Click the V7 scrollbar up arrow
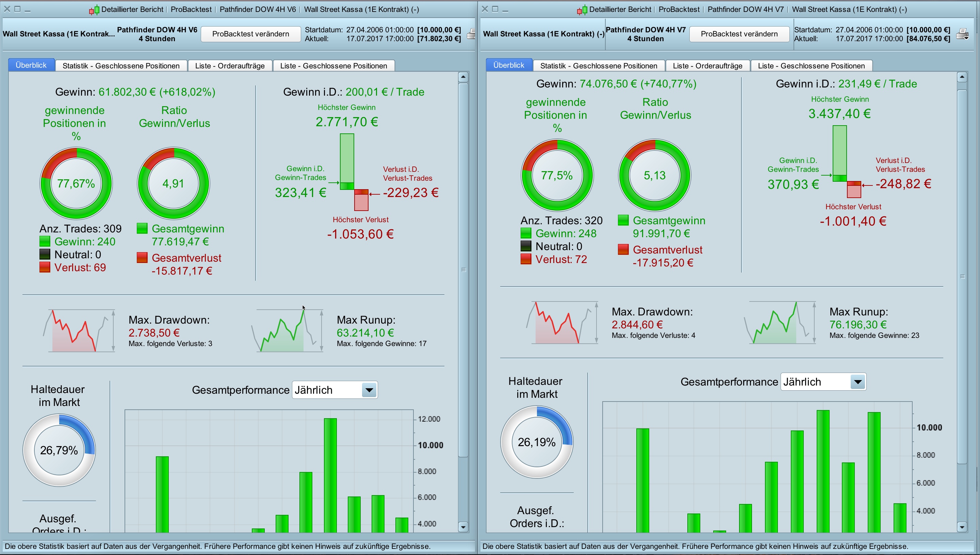 point(962,77)
